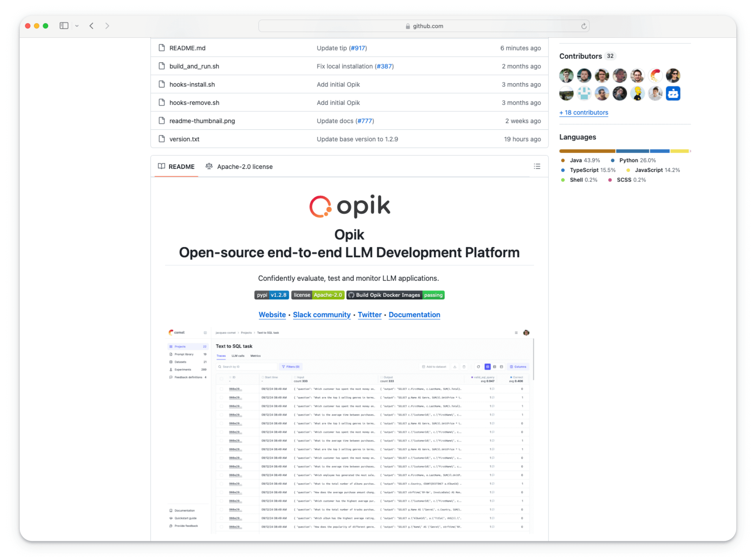Click the Safari sidebar toggle icon
The height and width of the screenshot is (557, 756).
(x=64, y=26)
